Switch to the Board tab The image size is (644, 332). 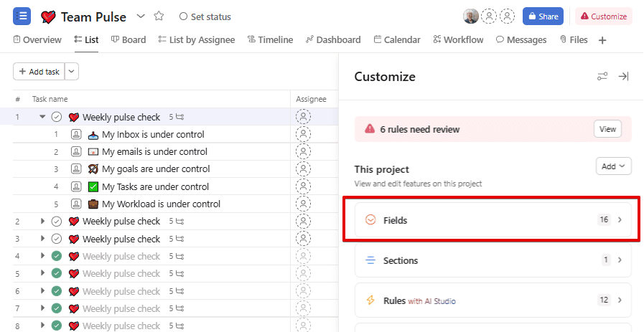[129, 40]
